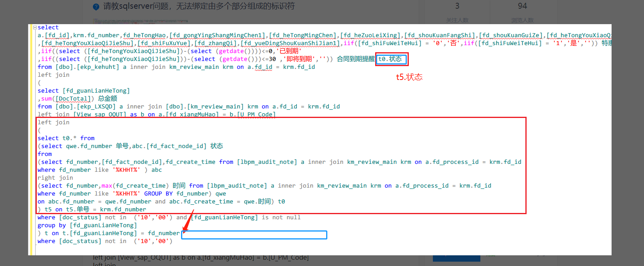
Task: Collapse the code block at 'select' line
Action: [x=35, y=28]
